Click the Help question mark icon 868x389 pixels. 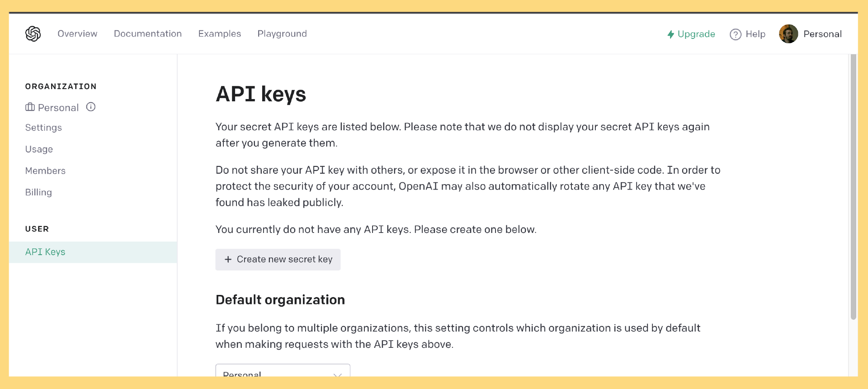click(x=736, y=34)
